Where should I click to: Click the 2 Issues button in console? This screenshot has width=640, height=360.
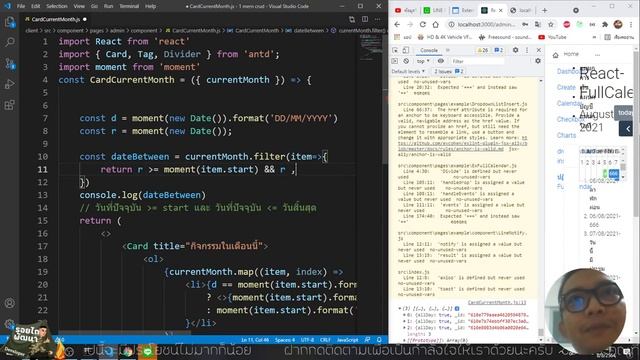pos(449,71)
